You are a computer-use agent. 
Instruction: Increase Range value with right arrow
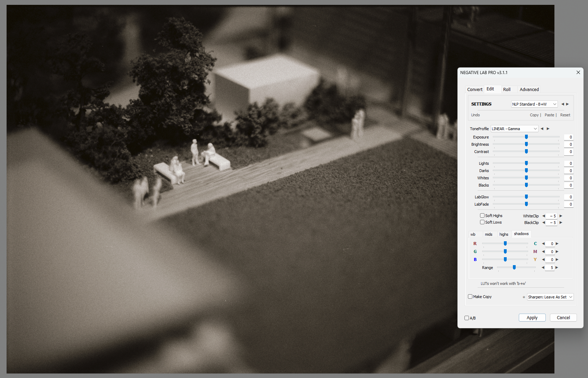click(557, 268)
